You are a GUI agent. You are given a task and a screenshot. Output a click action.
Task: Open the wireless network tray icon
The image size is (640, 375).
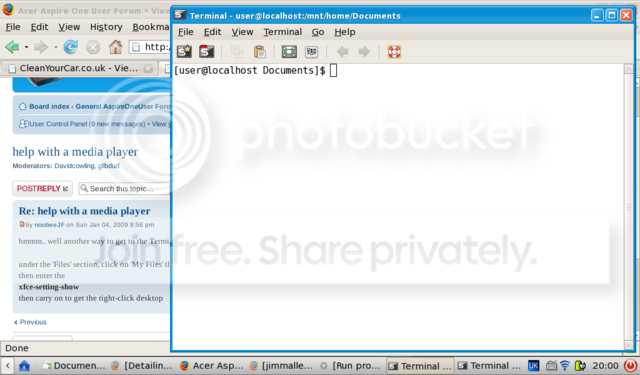[565, 366]
